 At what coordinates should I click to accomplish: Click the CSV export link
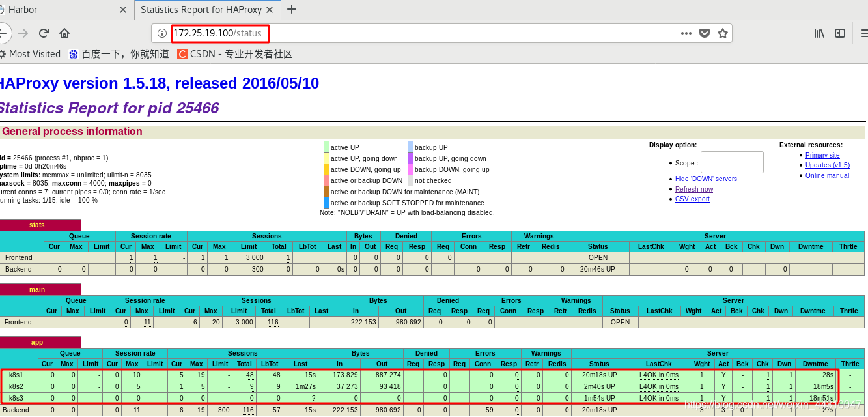(692, 199)
